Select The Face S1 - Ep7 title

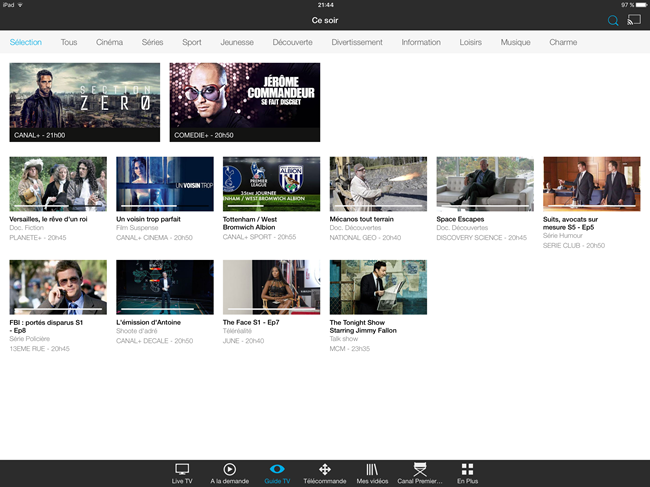point(251,322)
